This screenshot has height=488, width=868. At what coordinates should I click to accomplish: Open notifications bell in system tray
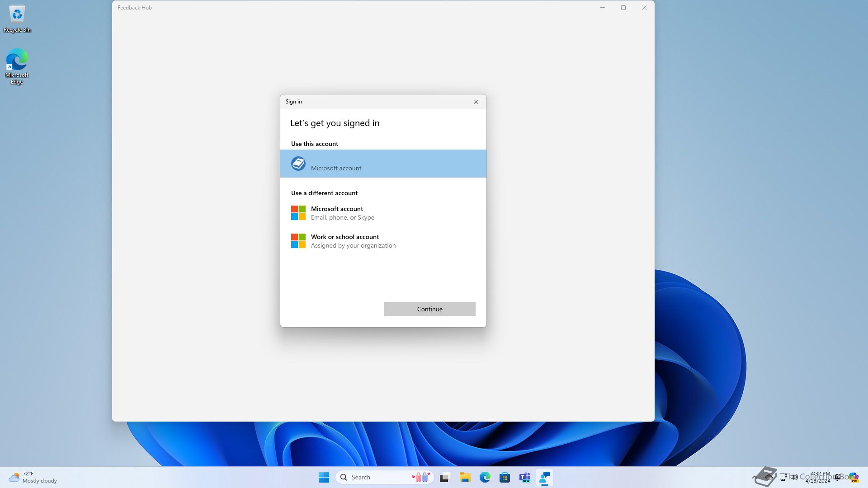(838, 477)
